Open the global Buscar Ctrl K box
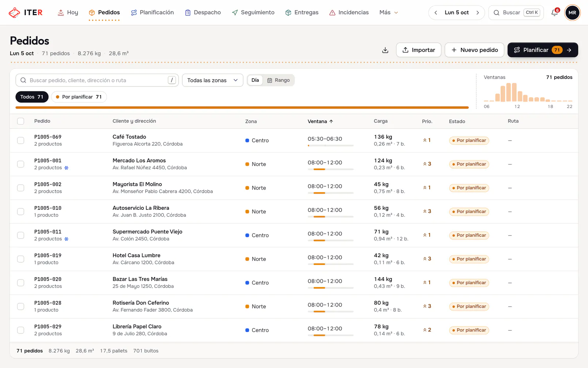 (516, 13)
